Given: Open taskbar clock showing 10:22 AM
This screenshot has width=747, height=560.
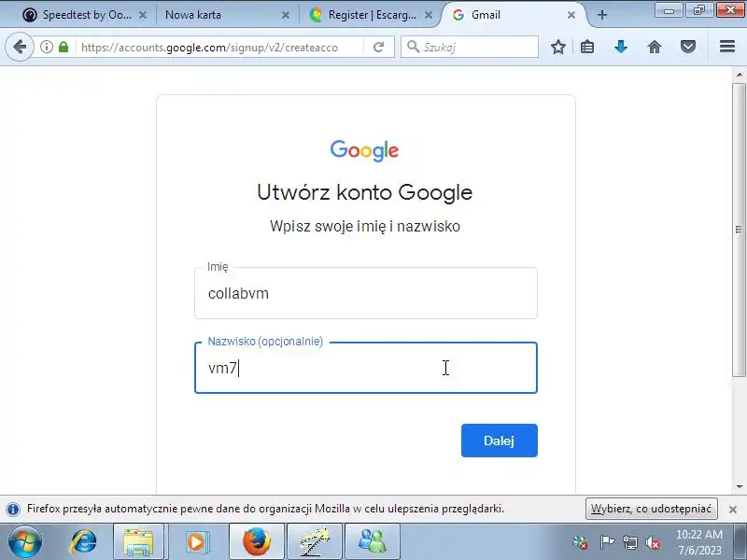Looking at the screenshot, I should (x=699, y=542).
